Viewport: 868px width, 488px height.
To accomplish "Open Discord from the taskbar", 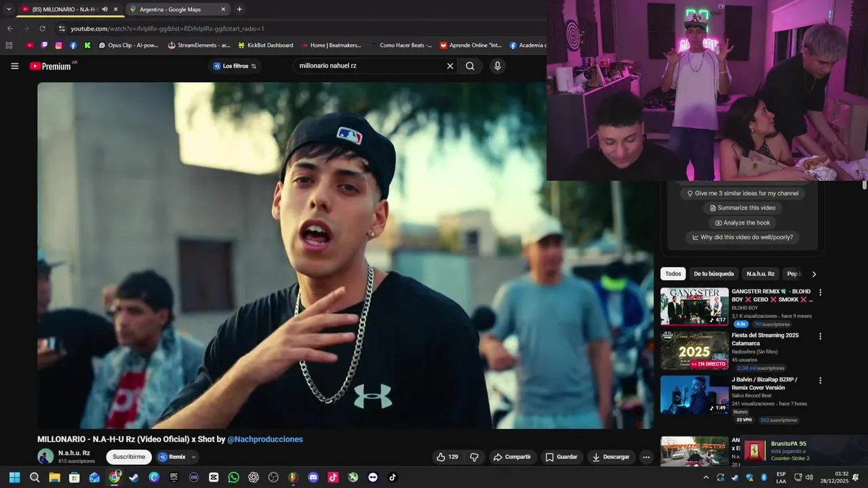I will click(x=313, y=477).
